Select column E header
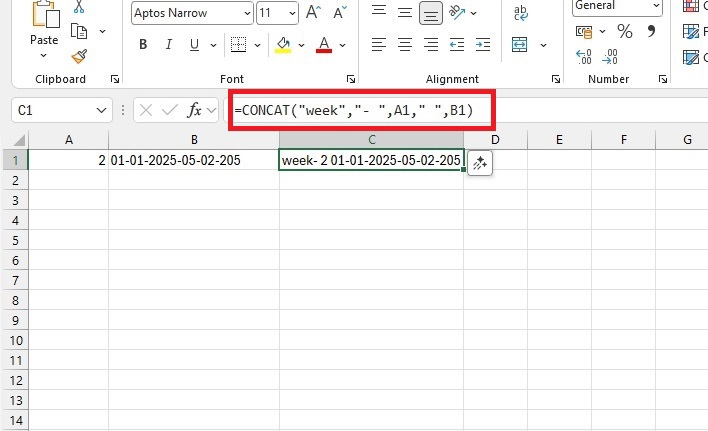The image size is (708, 431). [x=559, y=140]
